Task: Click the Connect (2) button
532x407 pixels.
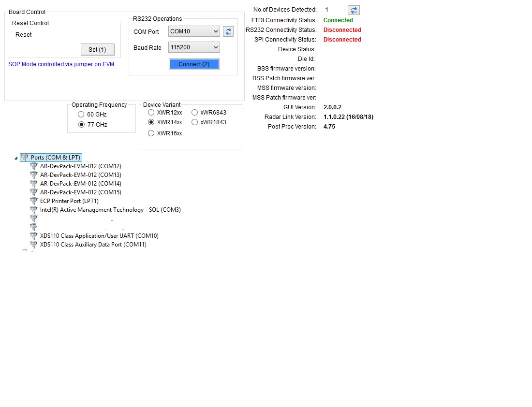Action: (x=194, y=64)
